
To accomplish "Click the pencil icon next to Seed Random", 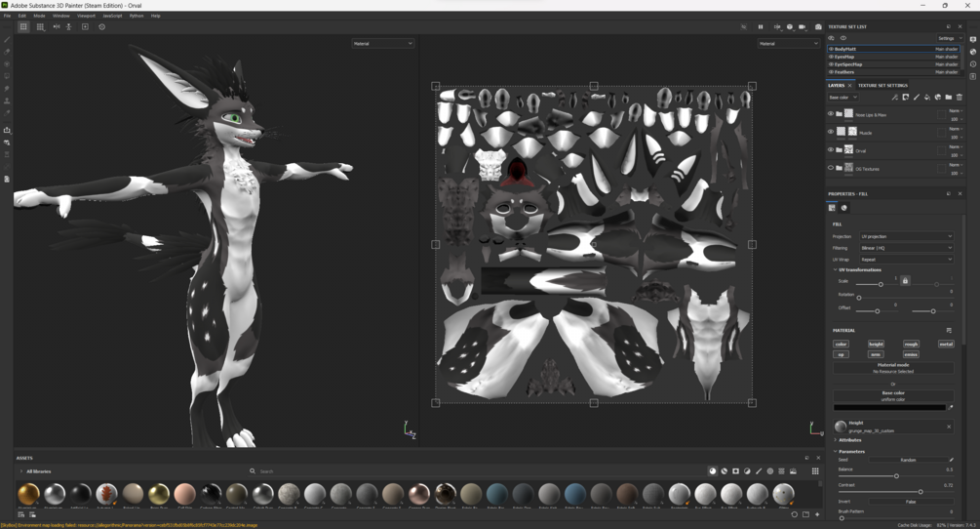I will click(x=952, y=460).
